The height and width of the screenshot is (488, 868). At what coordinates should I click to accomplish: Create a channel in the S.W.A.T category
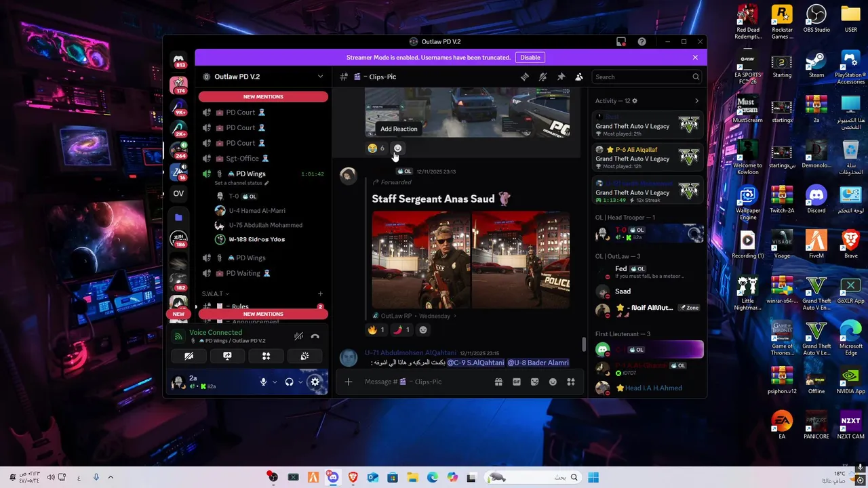tap(320, 294)
